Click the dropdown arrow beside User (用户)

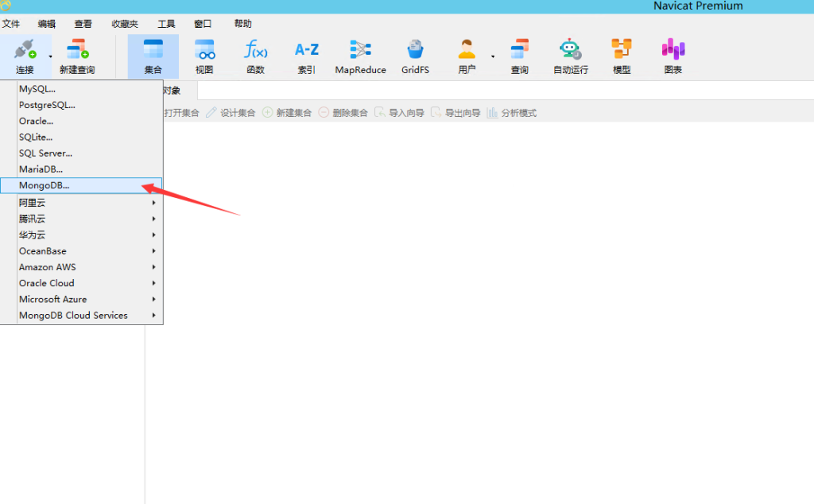tap(493, 56)
